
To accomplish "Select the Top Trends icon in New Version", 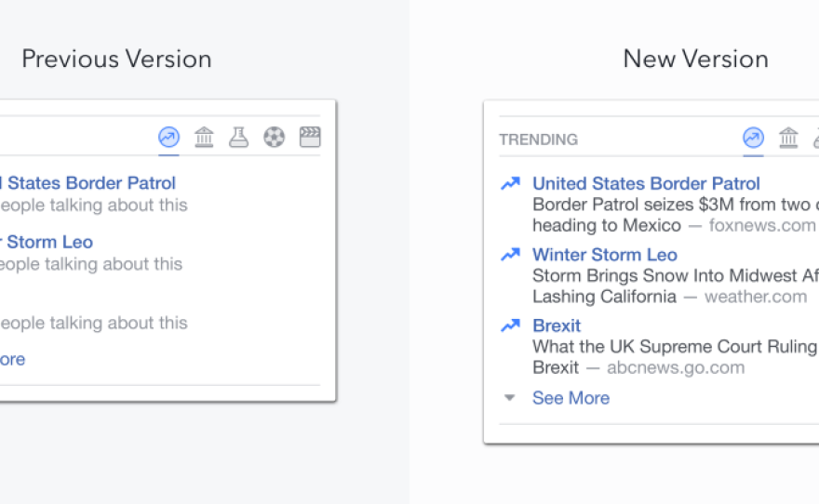I will click(753, 138).
